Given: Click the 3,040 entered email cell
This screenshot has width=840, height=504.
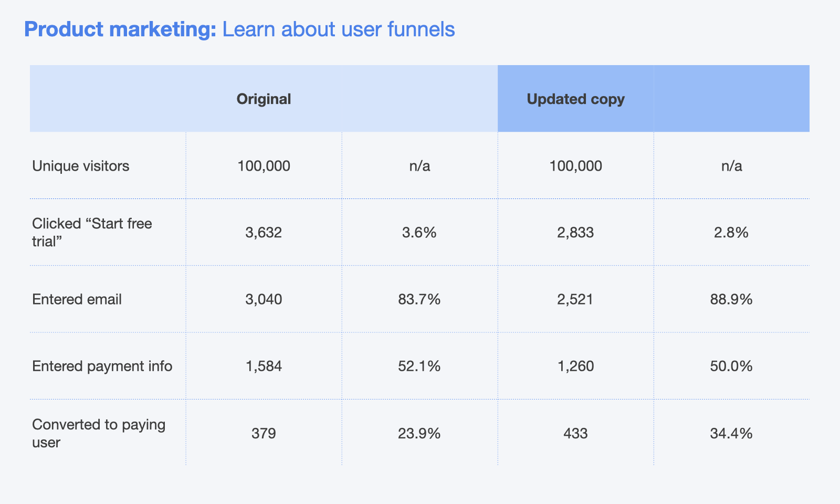Looking at the screenshot, I should click(264, 300).
